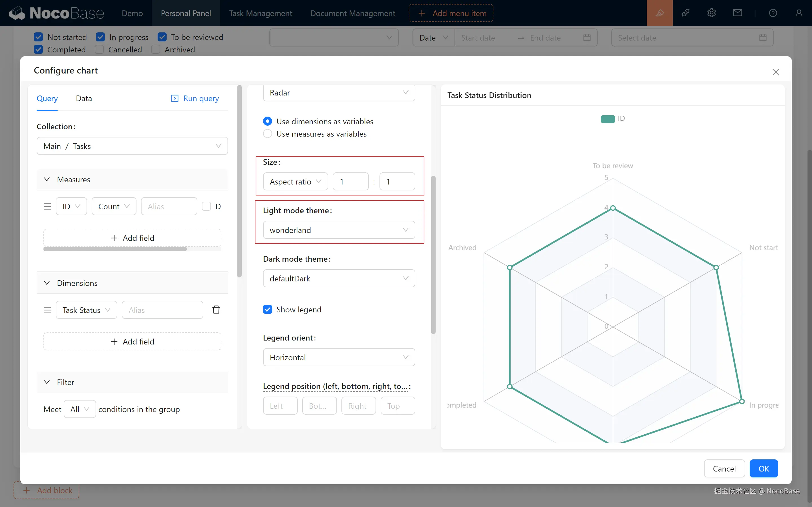Click the ID legend color swatch
The width and height of the screenshot is (812, 507).
click(607, 119)
